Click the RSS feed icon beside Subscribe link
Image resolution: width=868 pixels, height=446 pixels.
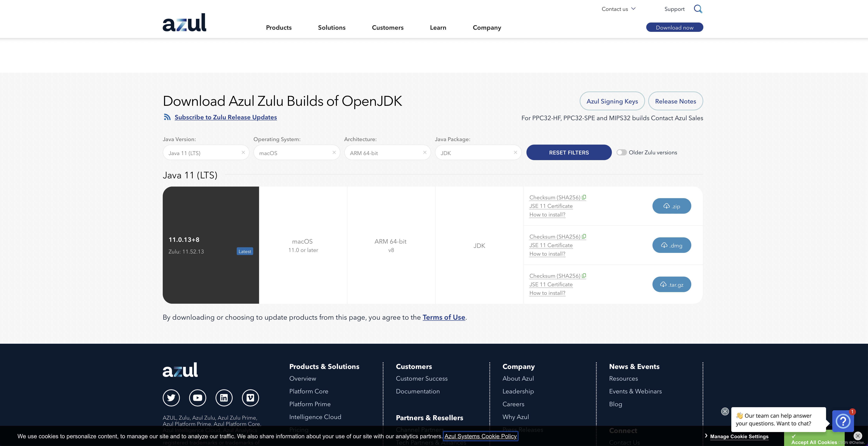click(167, 117)
